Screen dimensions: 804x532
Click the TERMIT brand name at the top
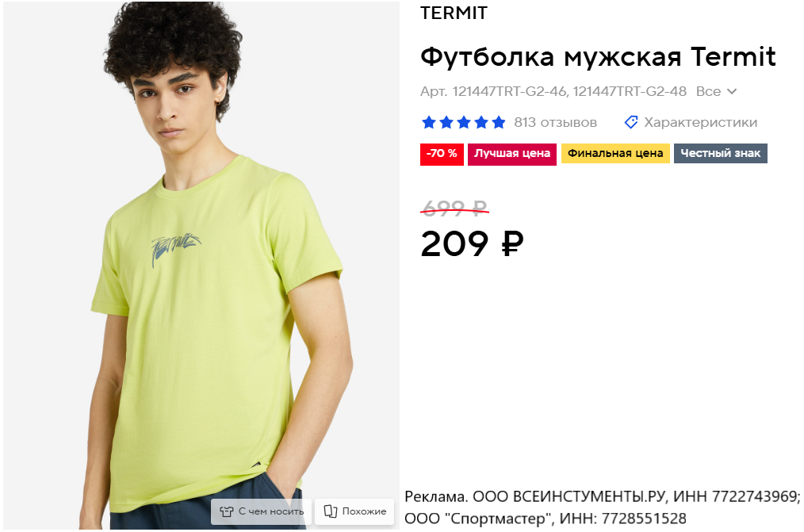tap(454, 13)
